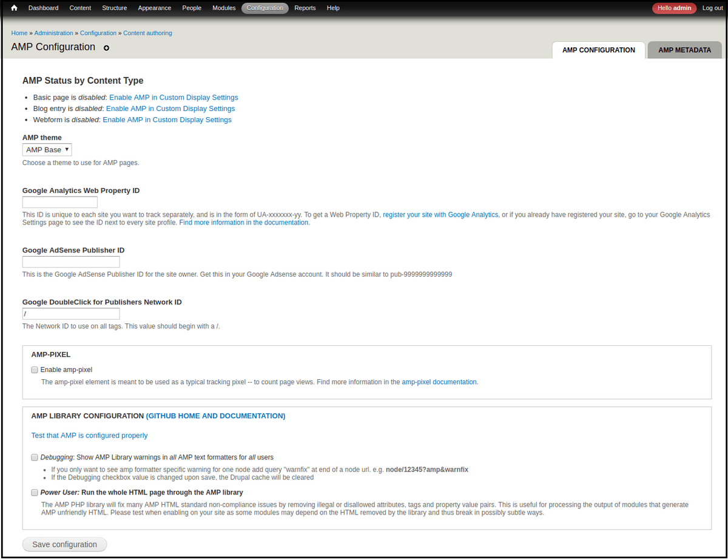The image size is (728, 560).
Task: Toggle the Enable amp-pixel checkbox
Action: (35, 369)
